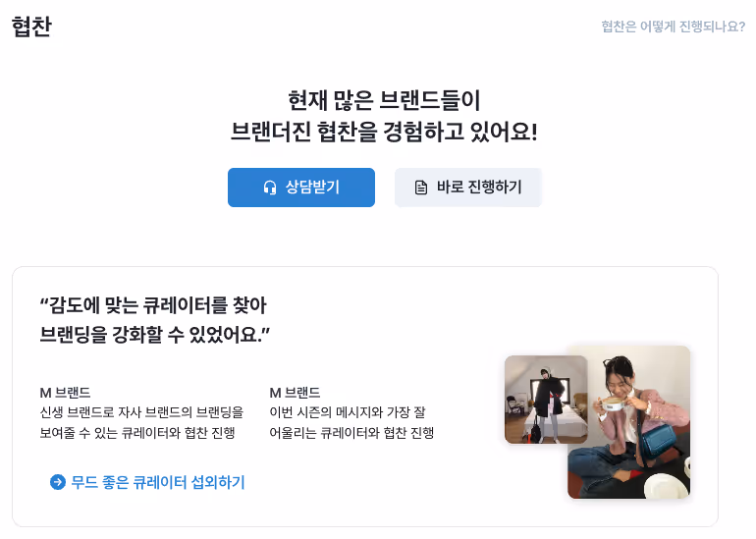Click the text 이번 시즌의 메시지와 가장 잘
This screenshot has height=539, width=756.
coord(348,412)
